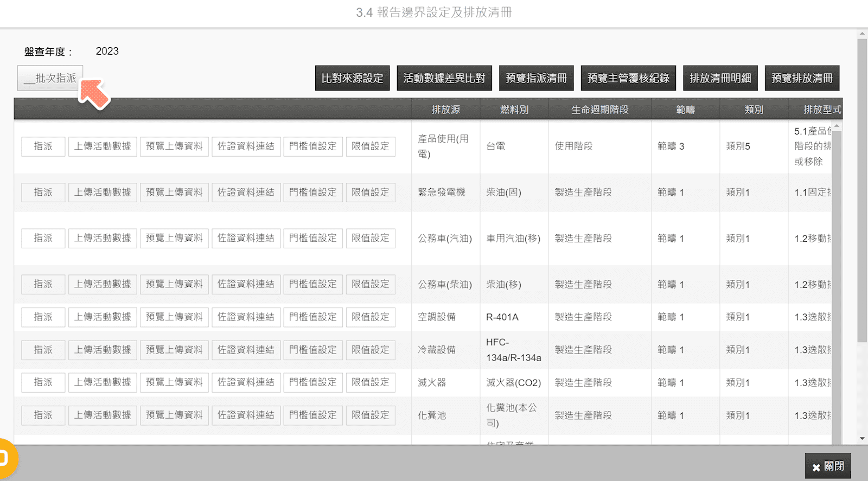The width and height of the screenshot is (868, 481).
Task: Click 預覽主管覆核紀錄 button
Action: point(628,78)
